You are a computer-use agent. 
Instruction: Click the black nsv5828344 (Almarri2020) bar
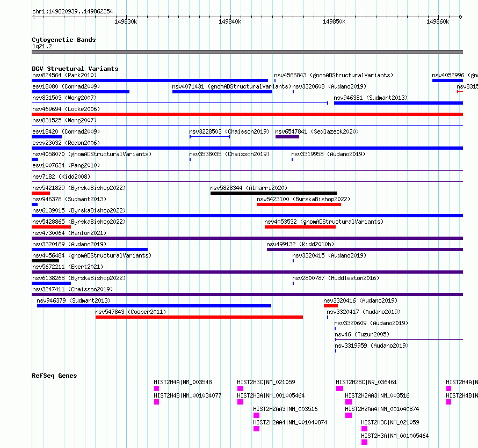tap(274, 193)
